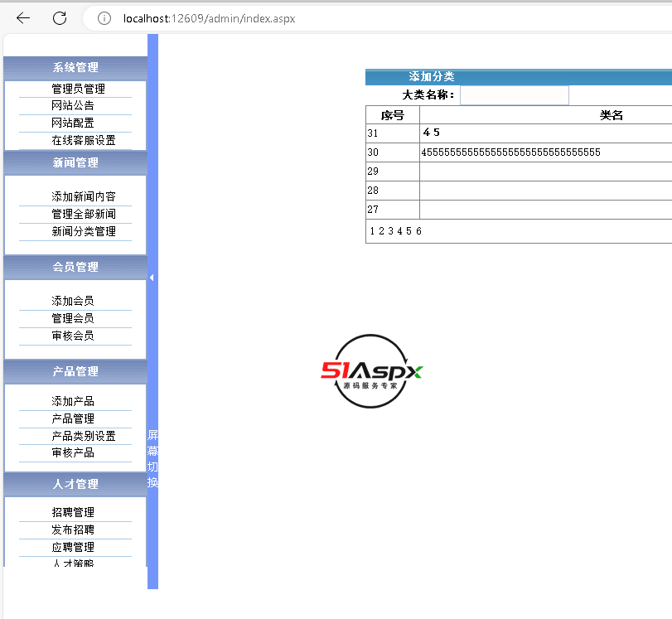Go to page 6 in pagination

pos(418,231)
